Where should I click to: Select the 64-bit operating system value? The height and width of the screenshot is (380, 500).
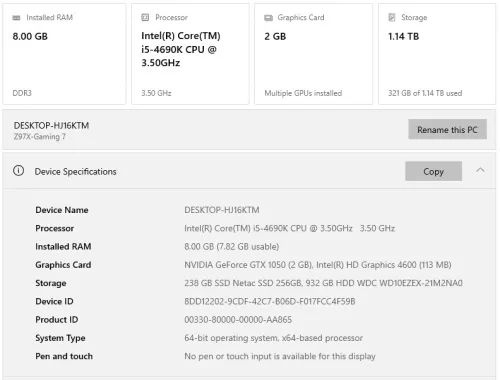point(273,338)
